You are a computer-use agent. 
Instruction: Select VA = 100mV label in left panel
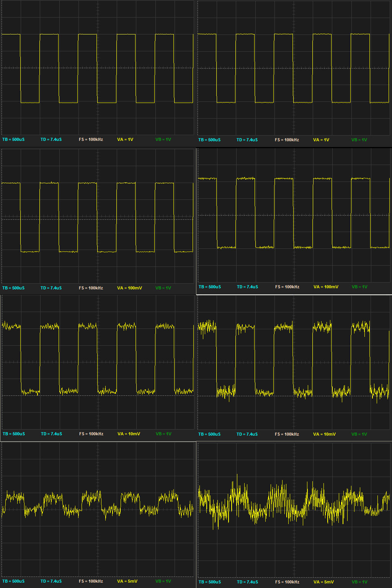pyautogui.click(x=129, y=288)
